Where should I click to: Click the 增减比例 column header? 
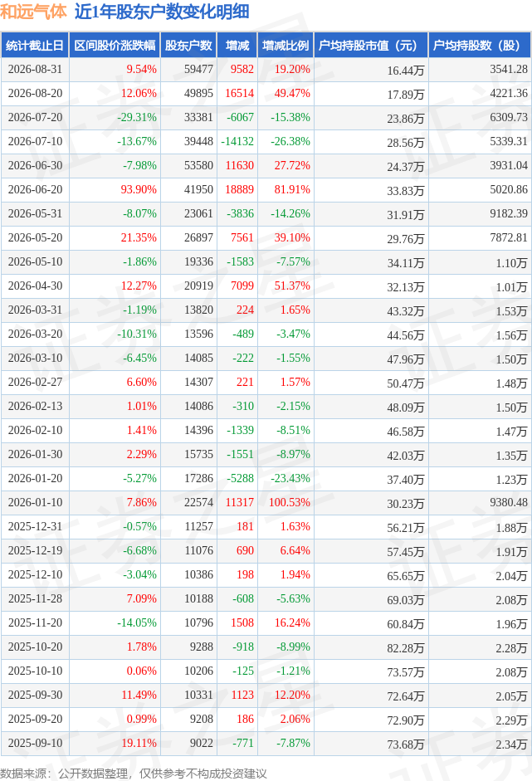pos(286,46)
